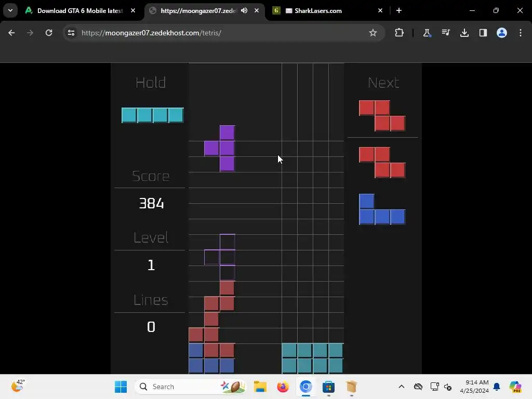Launch Copilot preview from taskbar

click(x=515, y=387)
